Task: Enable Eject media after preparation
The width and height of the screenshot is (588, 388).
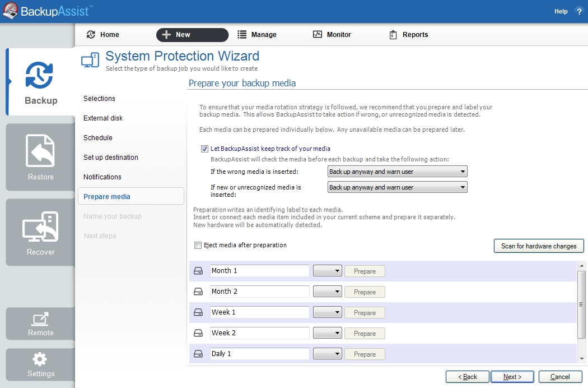Action: pyautogui.click(x=198, y=246)
